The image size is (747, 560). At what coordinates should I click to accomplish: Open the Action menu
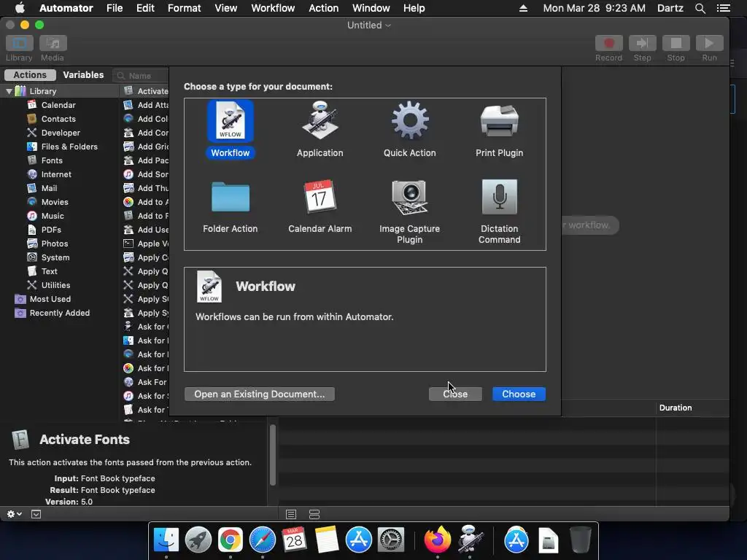(323, 8)
